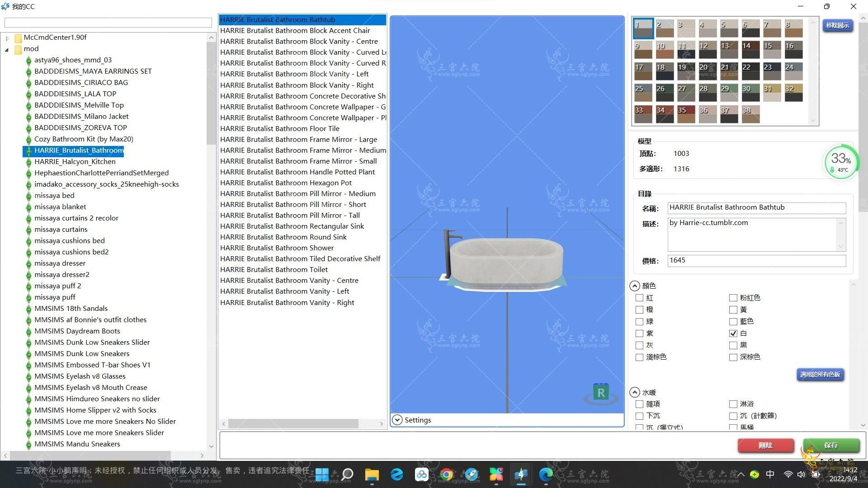Click the mod folder icon
The image size is (868, 488).
(18, 49)
